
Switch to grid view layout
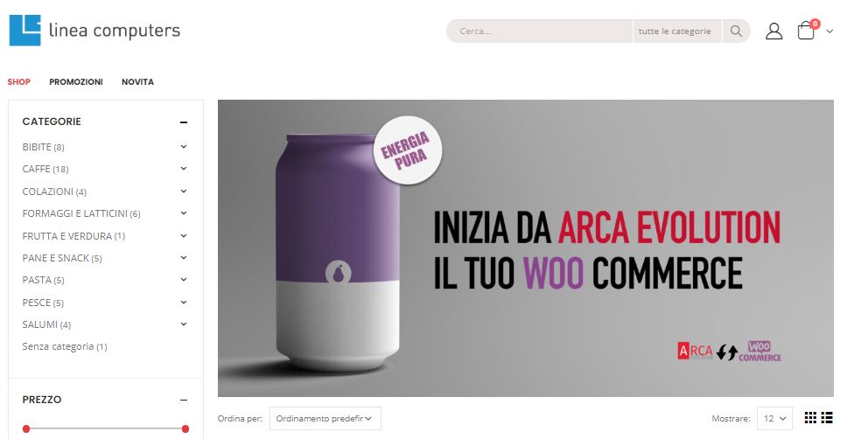click(x=810, y=418)
